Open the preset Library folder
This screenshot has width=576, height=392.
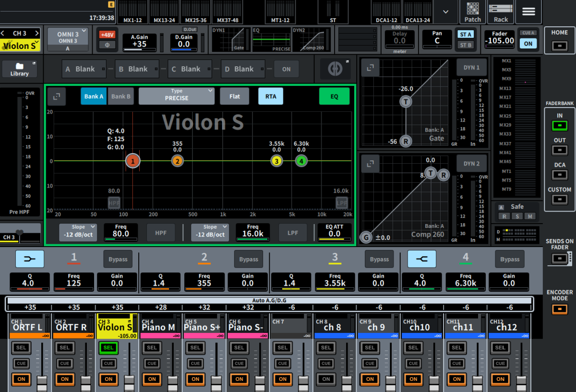pos(20,69)
